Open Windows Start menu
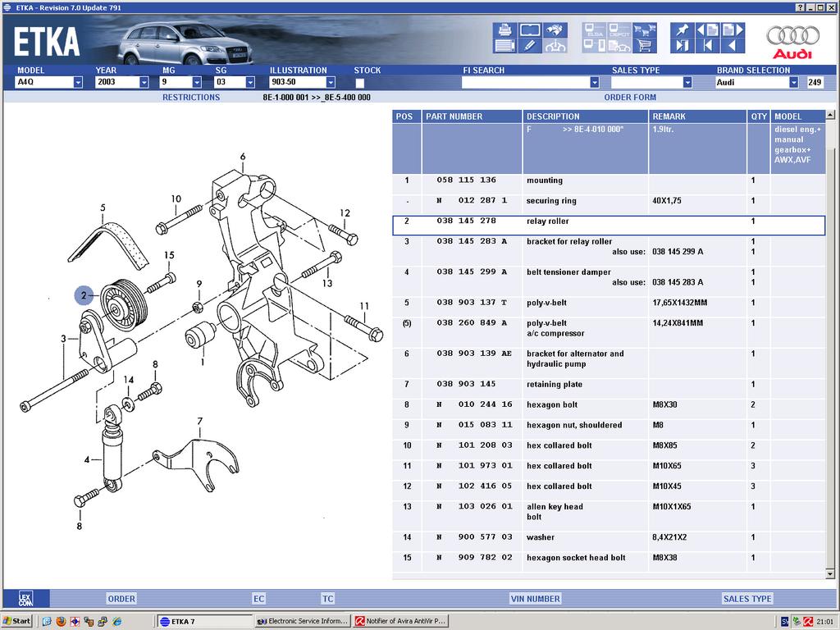The width and height of the screenshot is (840, 630). click(x=17, y=621)
